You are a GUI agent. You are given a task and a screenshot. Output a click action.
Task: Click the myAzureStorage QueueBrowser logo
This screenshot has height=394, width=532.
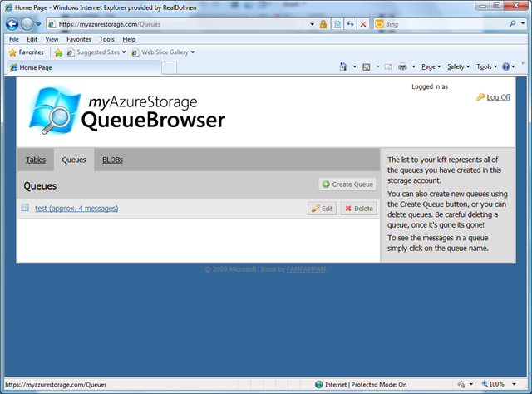127,111
